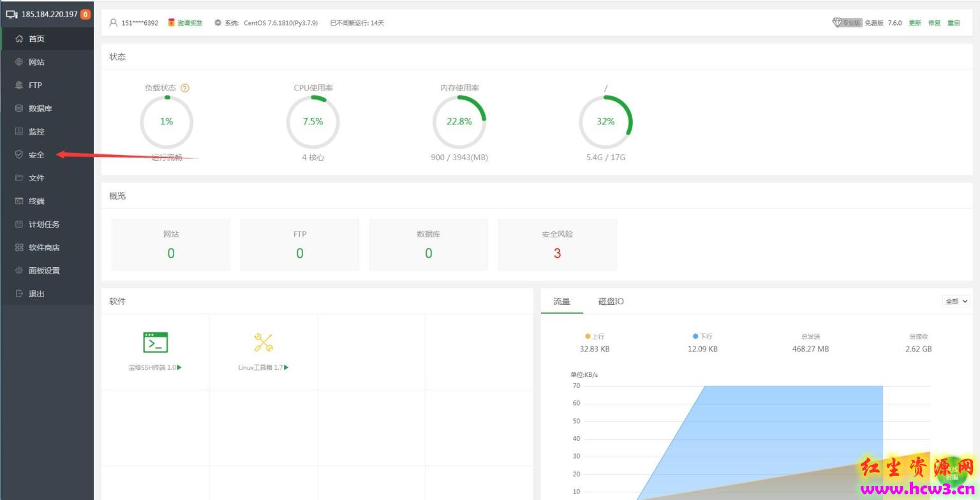
Task: Click the 安全风险 count card
Action: coord(557,244)
